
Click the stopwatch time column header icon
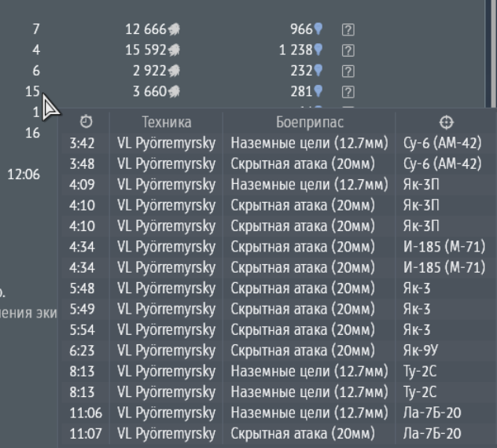(x=86, y=122)
